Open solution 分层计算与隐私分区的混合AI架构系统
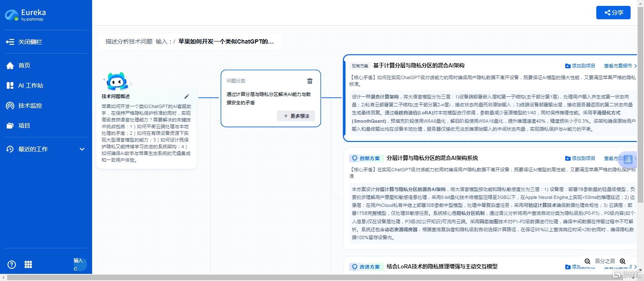This screenshot has height=281, width=644. click(432, 158)
